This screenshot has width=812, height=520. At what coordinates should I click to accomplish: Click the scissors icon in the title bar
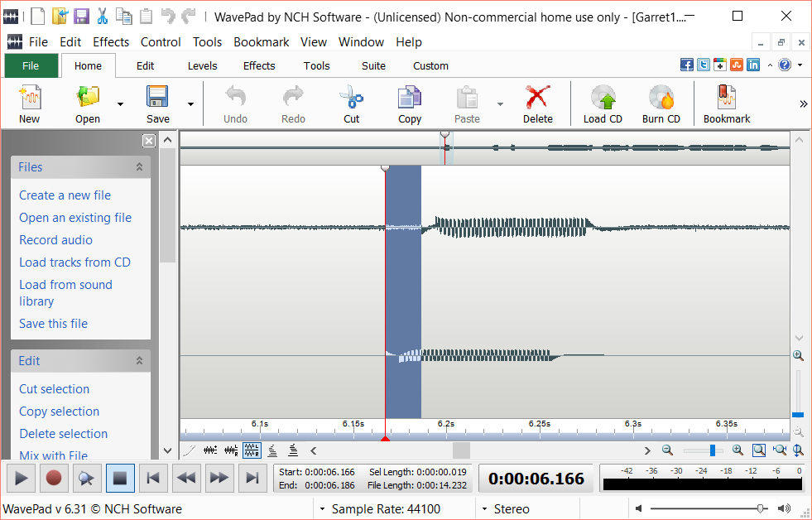click(x=103, y=16)
